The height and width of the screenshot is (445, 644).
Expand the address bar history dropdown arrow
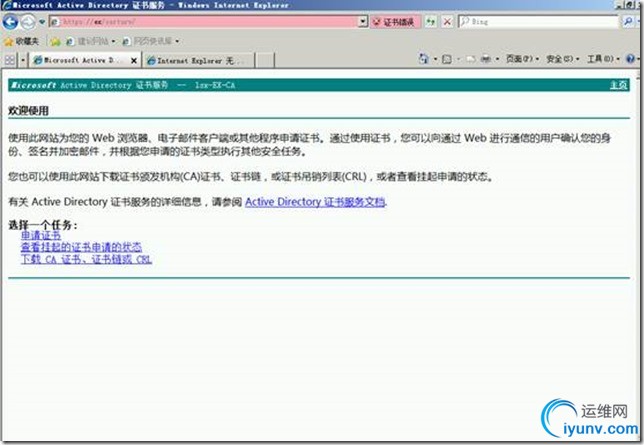(363, 22)
